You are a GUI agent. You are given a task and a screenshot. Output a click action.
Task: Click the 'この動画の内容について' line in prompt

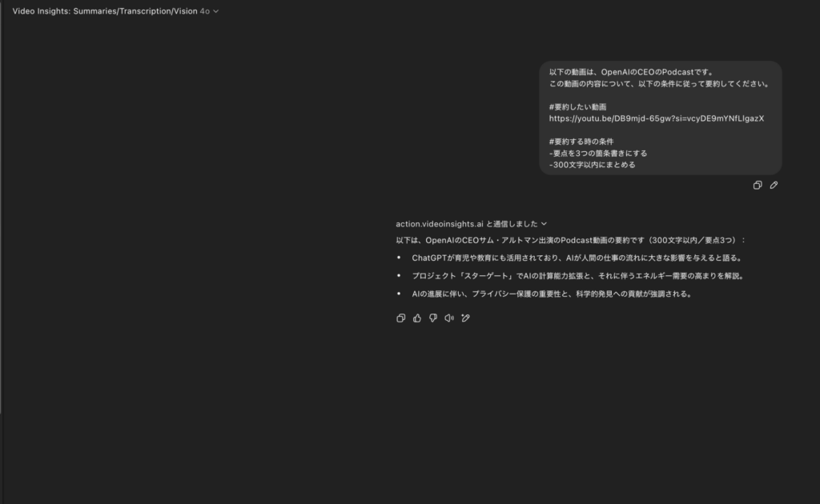659,83
